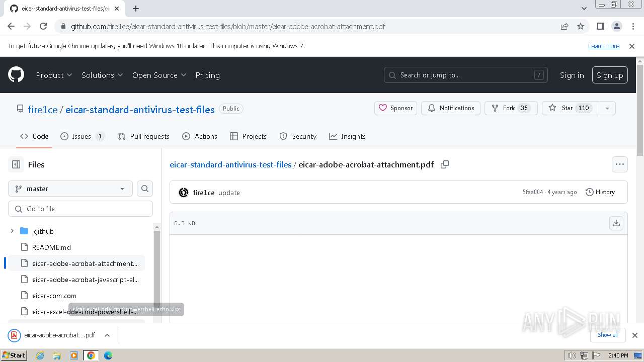This screenshot has height=362, width=644.
Task: Close the downloads bar
Action: point(635,335)
